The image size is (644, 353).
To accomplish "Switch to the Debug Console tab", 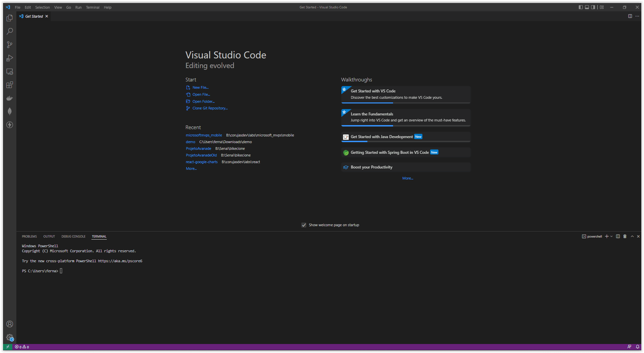I will [x=73, y=236].
